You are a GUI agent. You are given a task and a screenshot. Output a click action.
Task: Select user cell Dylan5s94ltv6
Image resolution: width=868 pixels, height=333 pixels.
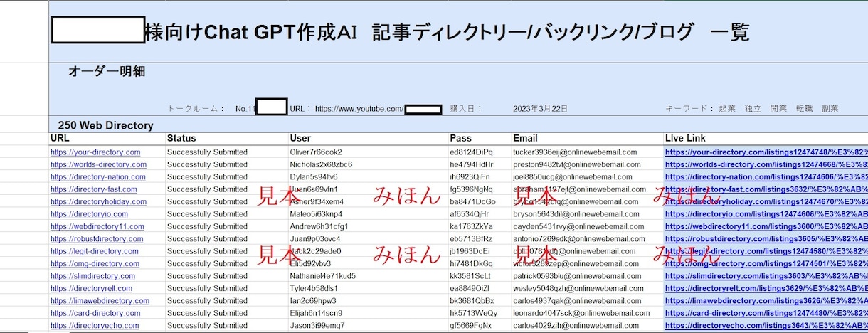(314, 177)
